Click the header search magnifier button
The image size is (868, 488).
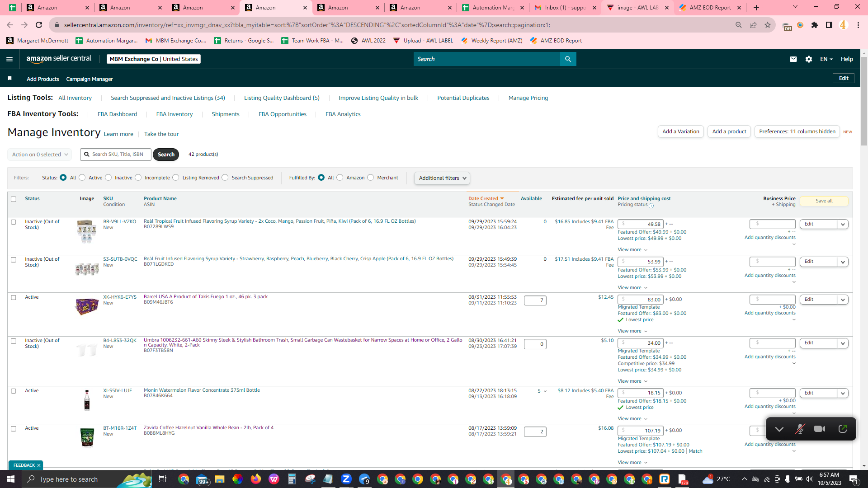coord(568,59)
